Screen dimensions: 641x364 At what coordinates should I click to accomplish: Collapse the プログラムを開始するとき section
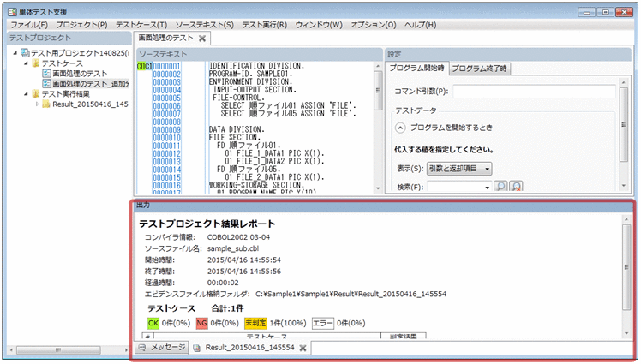click(400, 128)
